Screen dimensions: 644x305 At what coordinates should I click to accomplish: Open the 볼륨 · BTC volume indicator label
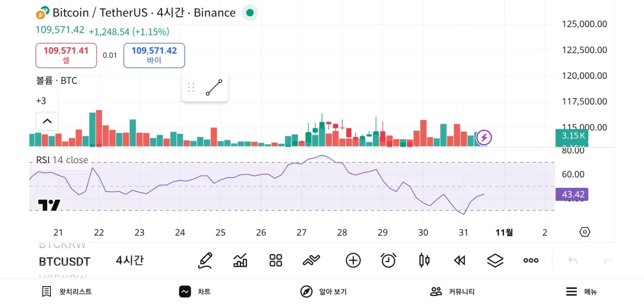(x=56, y=81)
